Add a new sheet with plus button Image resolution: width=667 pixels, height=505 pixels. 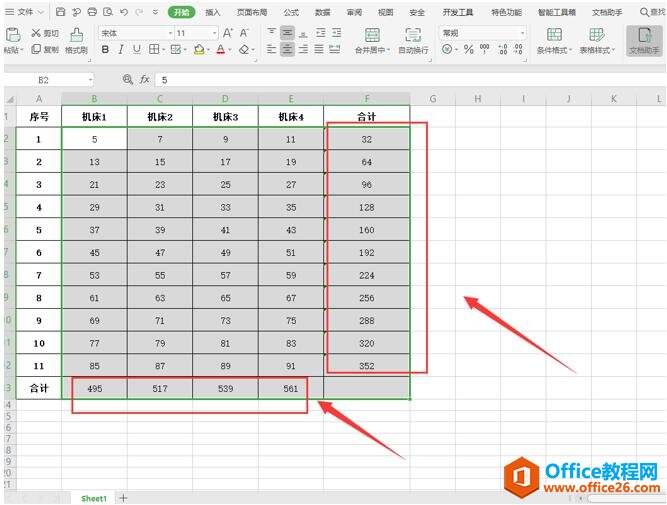123,498
